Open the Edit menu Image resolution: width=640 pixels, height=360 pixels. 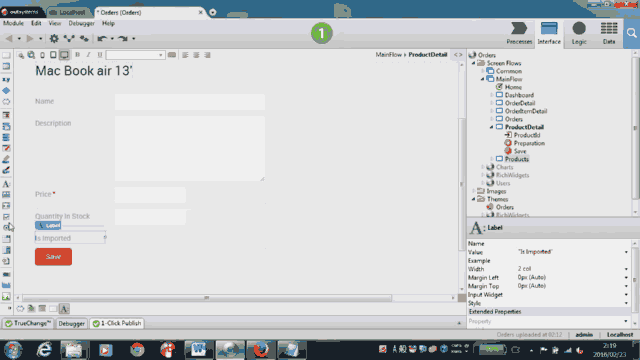pyautogui.click(x=36, y=23)
